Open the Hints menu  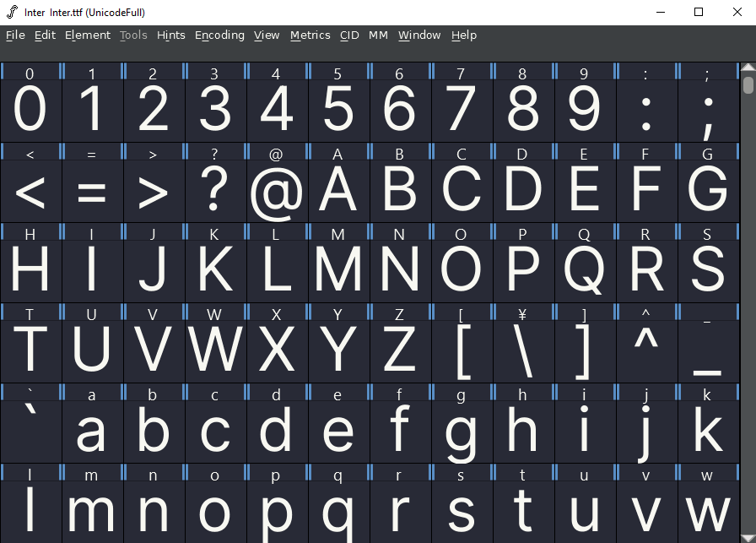tap(170, 35)
